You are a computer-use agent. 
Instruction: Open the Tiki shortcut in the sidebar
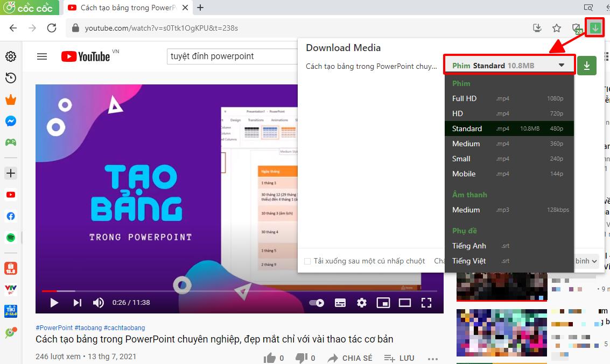(x=11, y=311)
